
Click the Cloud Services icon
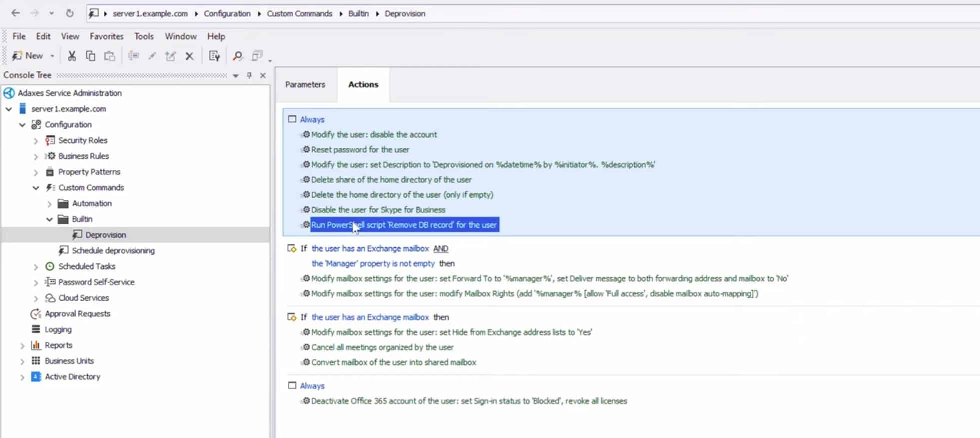(x=50, y=298)
